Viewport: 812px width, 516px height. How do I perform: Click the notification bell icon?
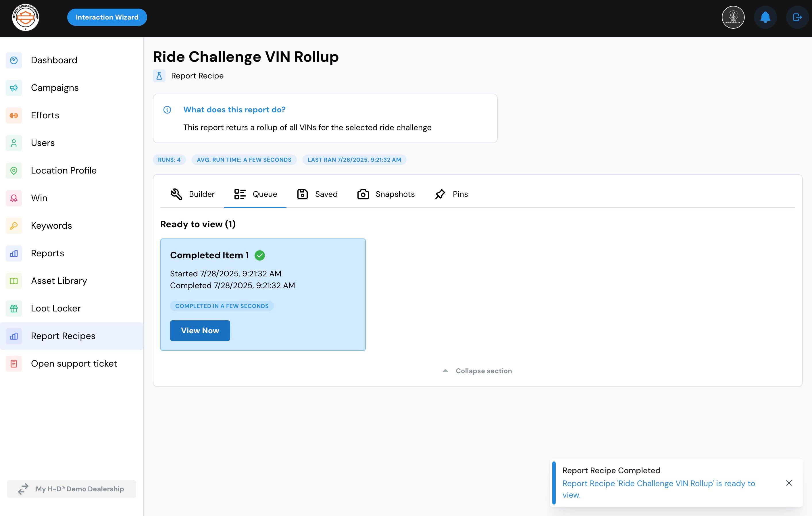tap(765, 17)
